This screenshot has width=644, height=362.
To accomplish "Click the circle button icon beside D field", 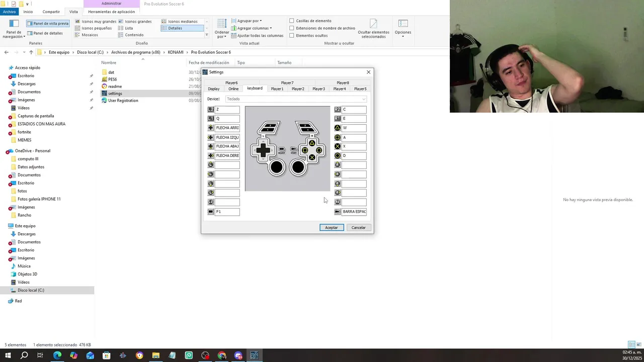I will (338, 156).
